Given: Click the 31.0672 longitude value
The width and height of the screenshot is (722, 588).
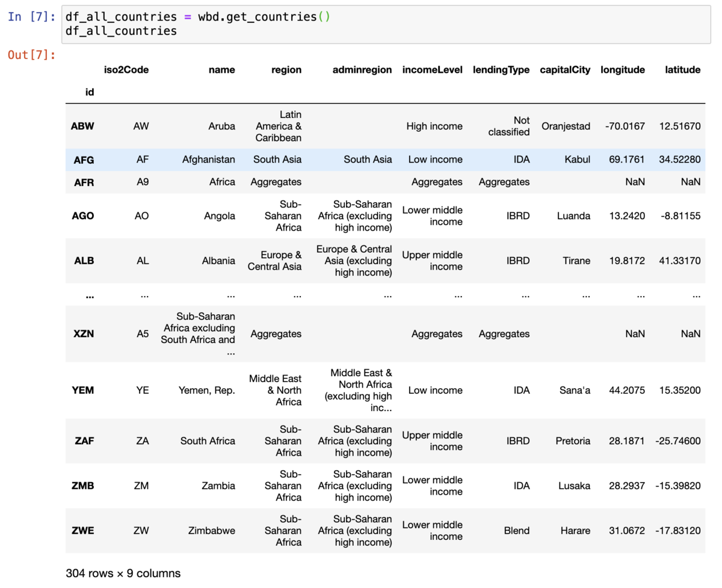Looking at the screenshot, I should point(627,531).
